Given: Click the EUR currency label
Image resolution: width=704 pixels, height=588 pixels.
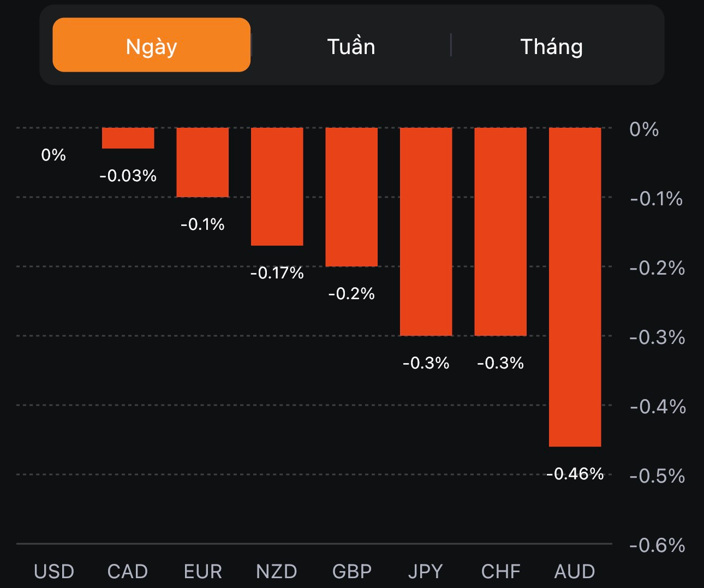Looking at the screenshot, I should [x=203, y=571].
